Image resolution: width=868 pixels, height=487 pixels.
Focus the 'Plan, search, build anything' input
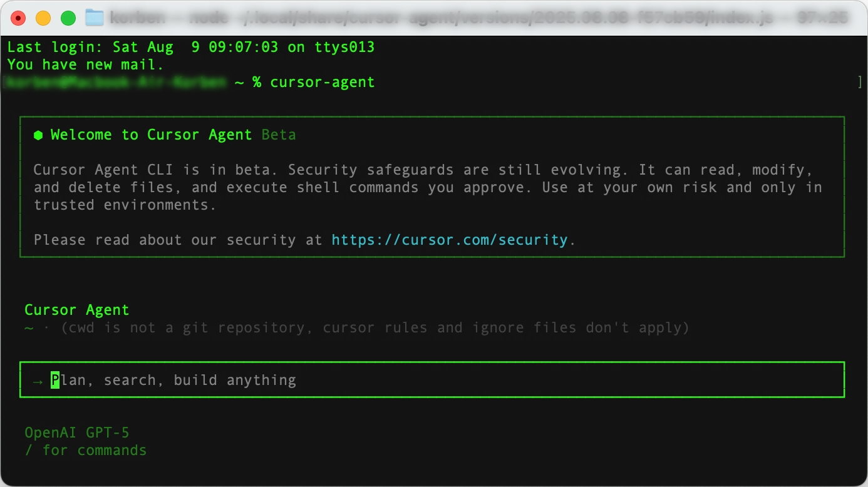pyautogui.click(x=432, y=380)
